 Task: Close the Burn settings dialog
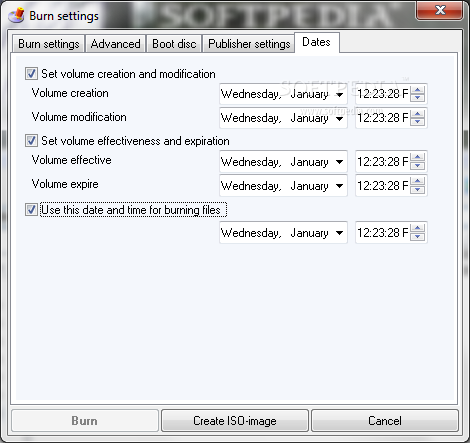pos(440,10)
